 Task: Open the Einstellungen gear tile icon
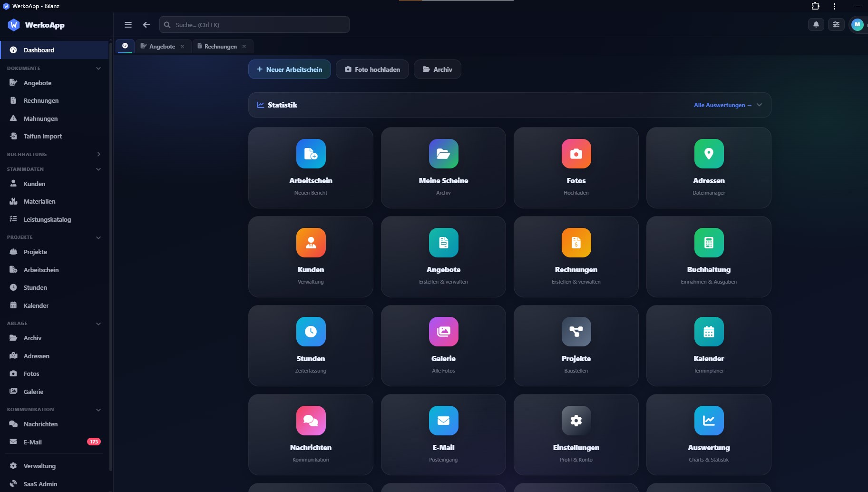pyautogui.click(x=576, y=421)
